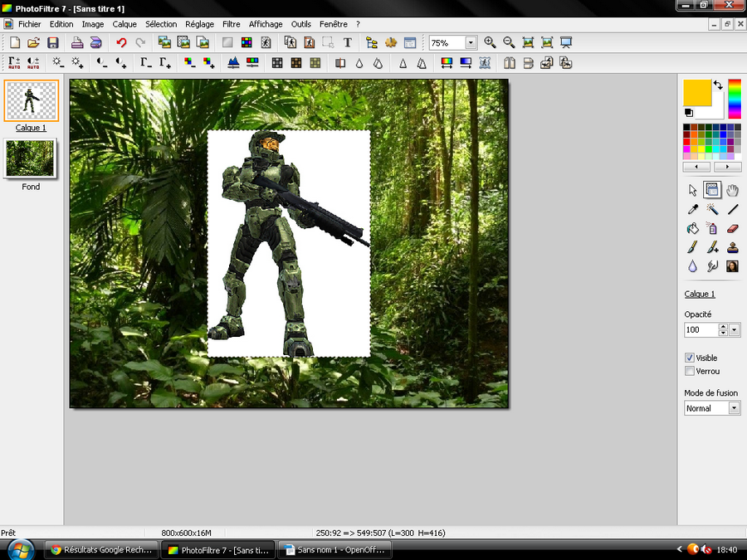Open the Opacité value dropdown arrow

point(735,329)
